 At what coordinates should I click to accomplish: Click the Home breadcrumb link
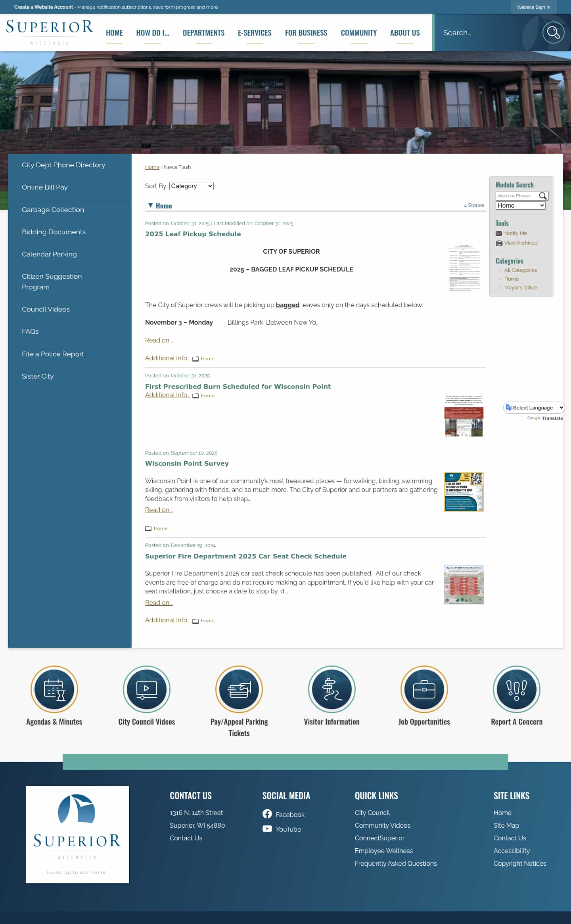click(152, 167)
